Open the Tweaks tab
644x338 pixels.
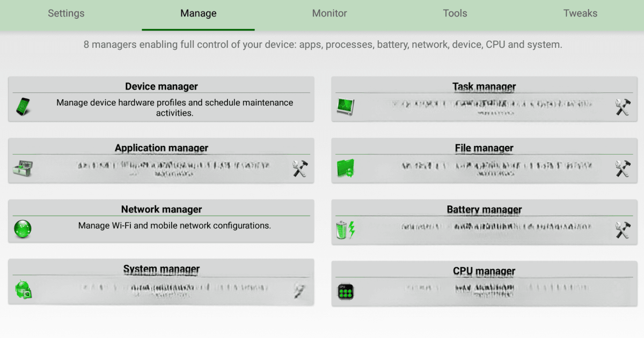point(580,13)
